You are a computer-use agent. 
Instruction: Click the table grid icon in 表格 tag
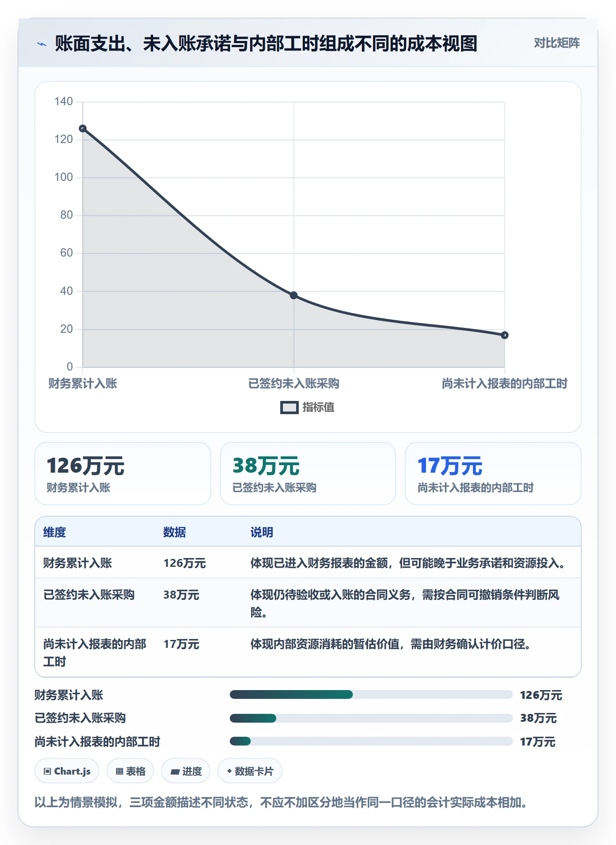click(119, 771)
